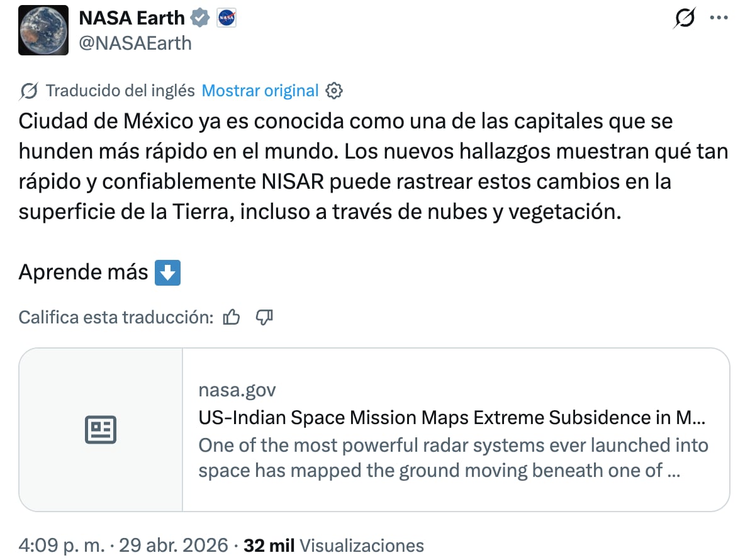750x560 pixels.
Task: Click the NASA Earth display name
Action: (132, 18)
